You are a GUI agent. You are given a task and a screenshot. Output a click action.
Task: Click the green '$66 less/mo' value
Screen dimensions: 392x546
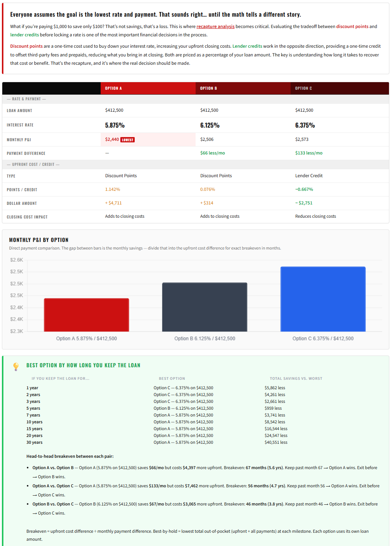(x=213, y=153)
